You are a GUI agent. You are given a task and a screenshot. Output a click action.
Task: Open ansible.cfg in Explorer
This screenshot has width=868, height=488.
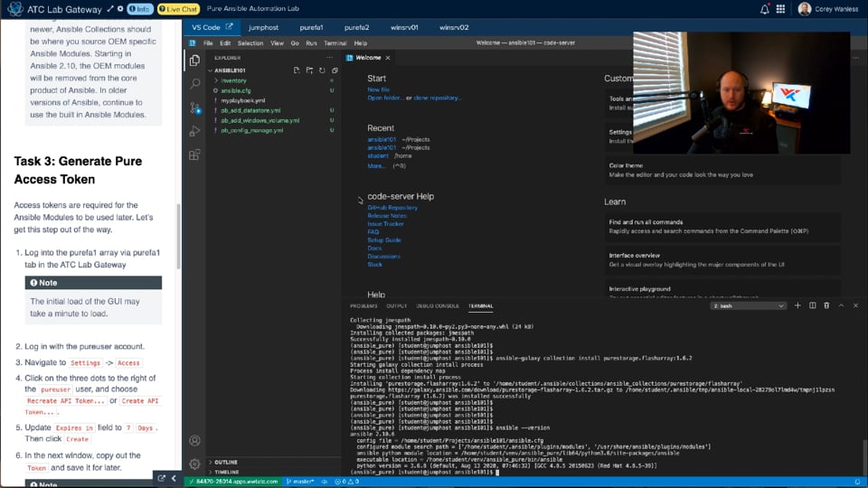(236, 90)
